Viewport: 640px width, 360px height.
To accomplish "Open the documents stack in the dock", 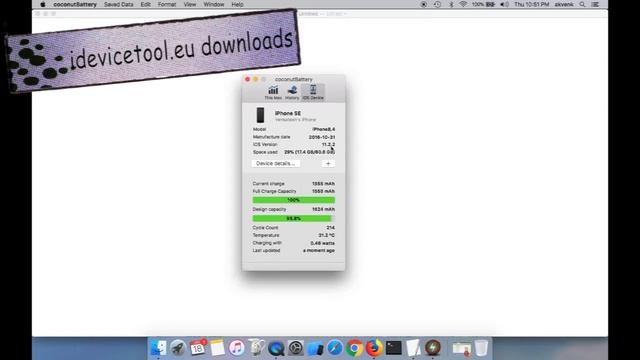I will click(462, 348).
